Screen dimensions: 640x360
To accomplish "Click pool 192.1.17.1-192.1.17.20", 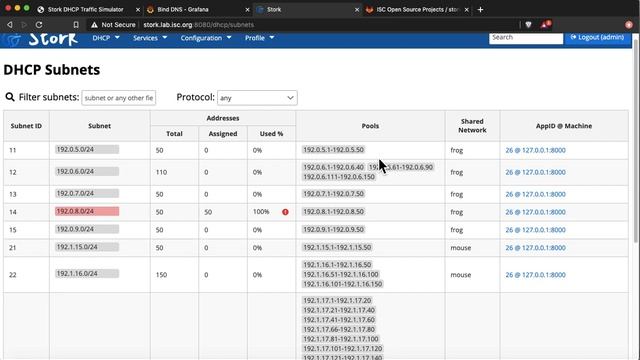I will pyautogui.click(x=337, y=300).
